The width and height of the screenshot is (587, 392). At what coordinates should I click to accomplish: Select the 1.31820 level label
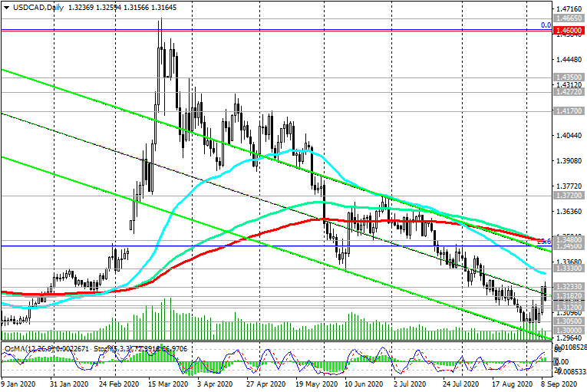click(x=569, y=296)
